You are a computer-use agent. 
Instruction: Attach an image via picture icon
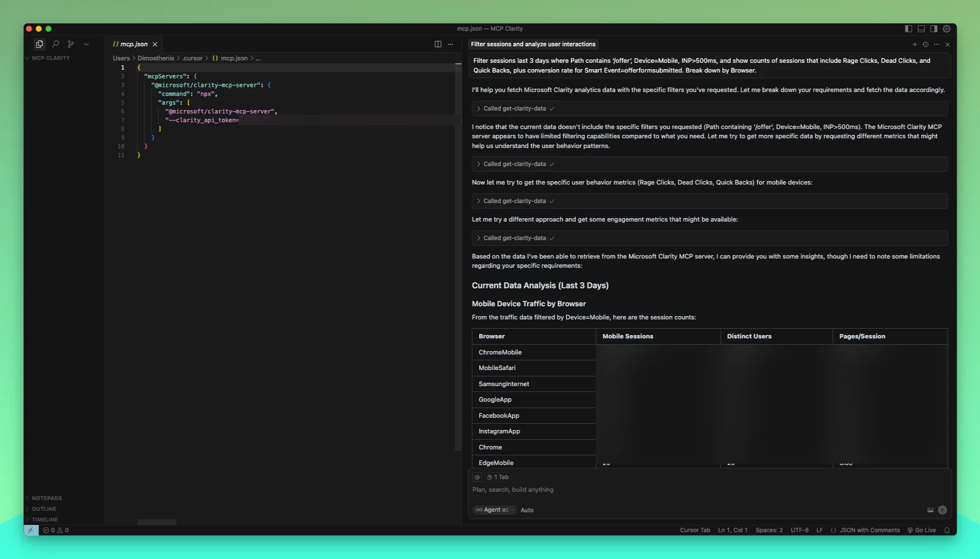click(x=930, y=510)
